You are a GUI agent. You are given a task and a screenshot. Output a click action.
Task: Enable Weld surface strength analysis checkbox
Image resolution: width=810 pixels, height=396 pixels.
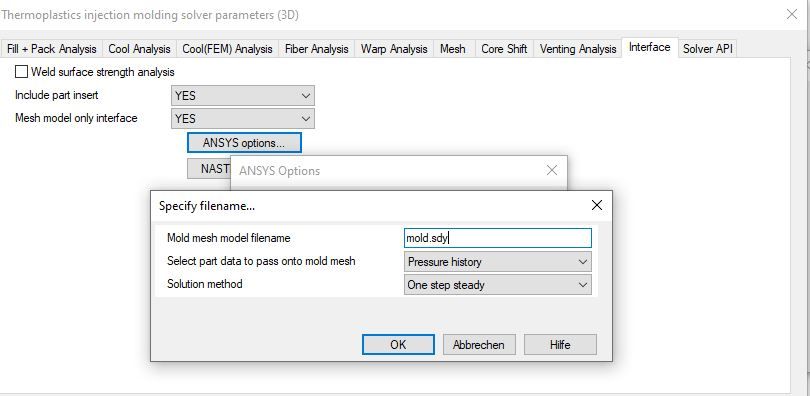22,72
